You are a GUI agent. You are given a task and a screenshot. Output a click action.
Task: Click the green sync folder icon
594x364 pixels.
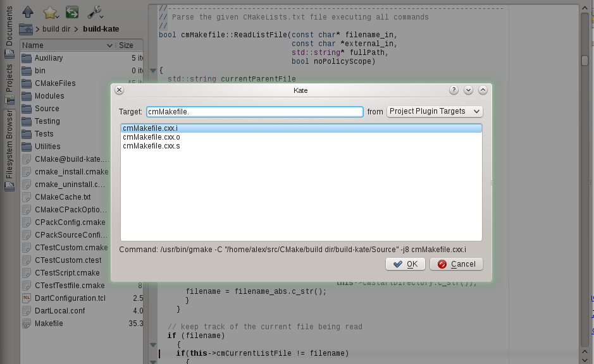(72, 12)
